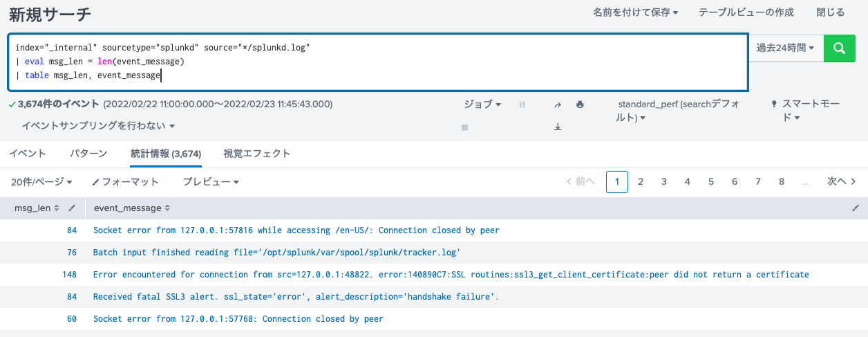
Task: Click the msg_len value 148
Action: pos(69,275)
